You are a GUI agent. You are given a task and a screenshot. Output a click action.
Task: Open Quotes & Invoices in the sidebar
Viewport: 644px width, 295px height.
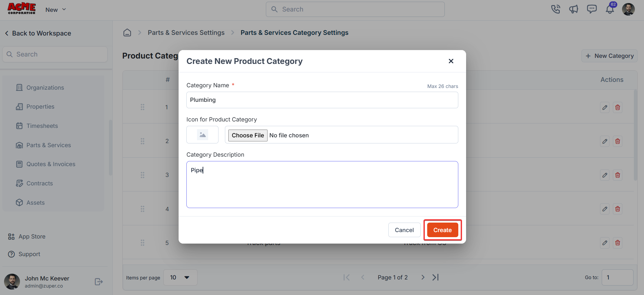tap(46, 164)
